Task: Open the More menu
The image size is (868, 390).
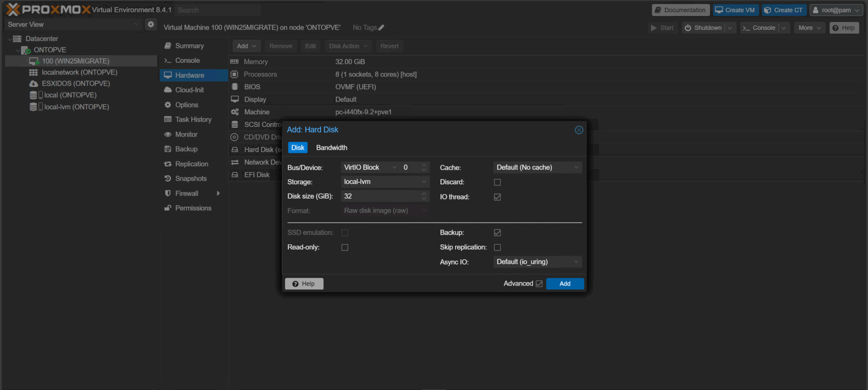Action: [x=809, y=28]
